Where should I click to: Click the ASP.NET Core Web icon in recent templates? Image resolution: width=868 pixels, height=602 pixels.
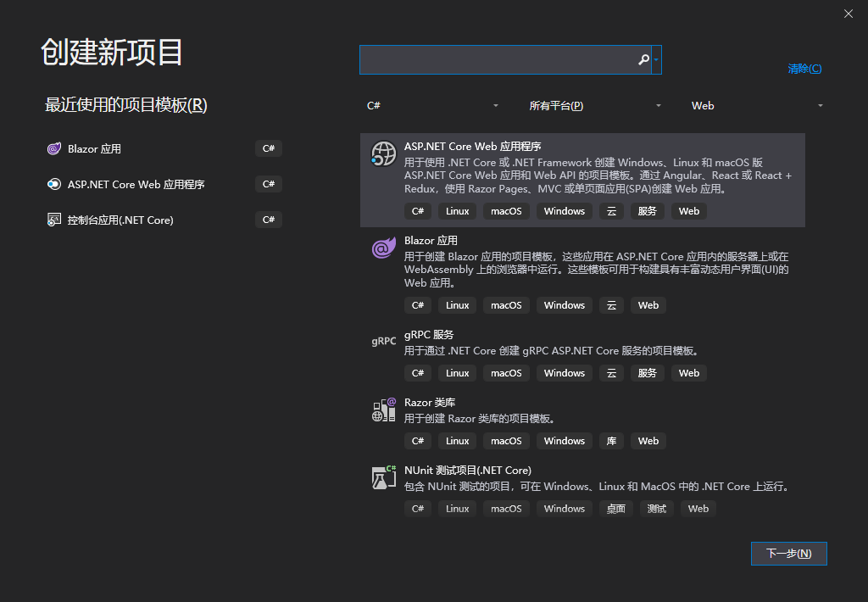(x=53, y=184)
